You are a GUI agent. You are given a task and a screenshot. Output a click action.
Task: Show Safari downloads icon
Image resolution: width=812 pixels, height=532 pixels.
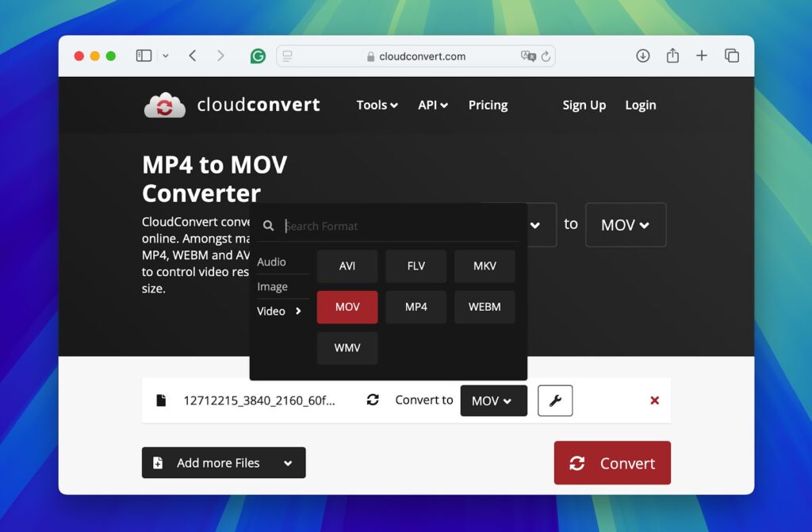642,55
